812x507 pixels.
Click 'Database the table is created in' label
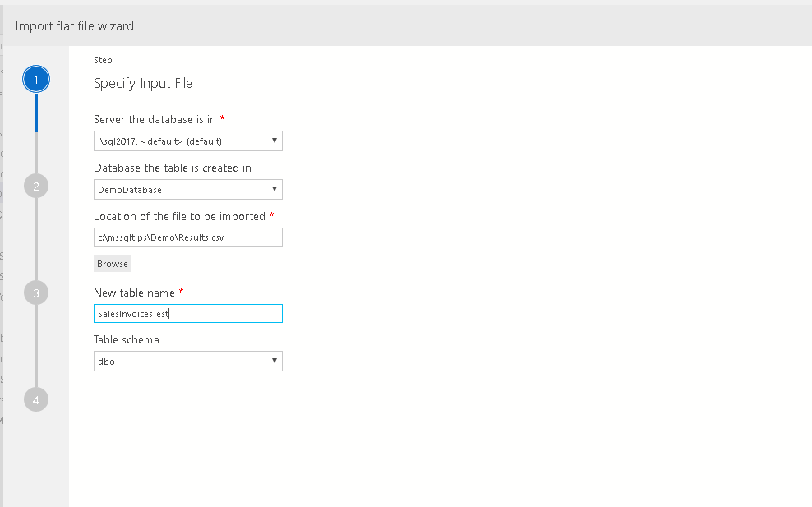[x=173, y=168]
